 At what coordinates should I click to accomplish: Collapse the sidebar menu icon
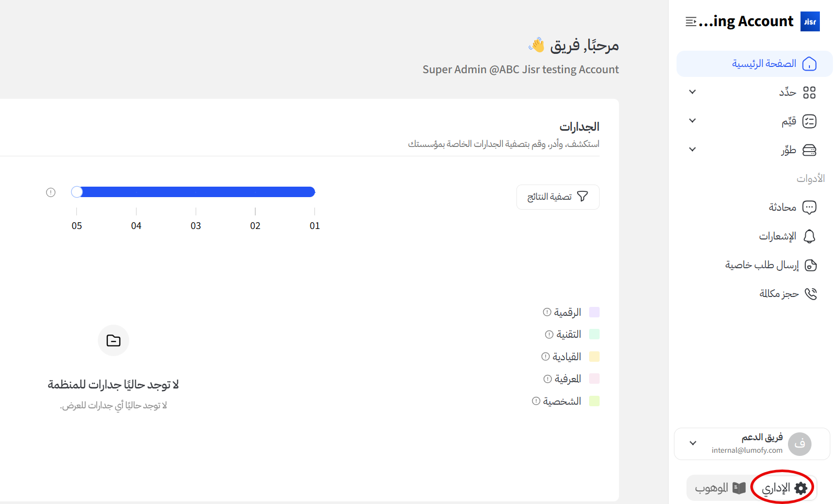pyautogui.click(x=691, y=21)
